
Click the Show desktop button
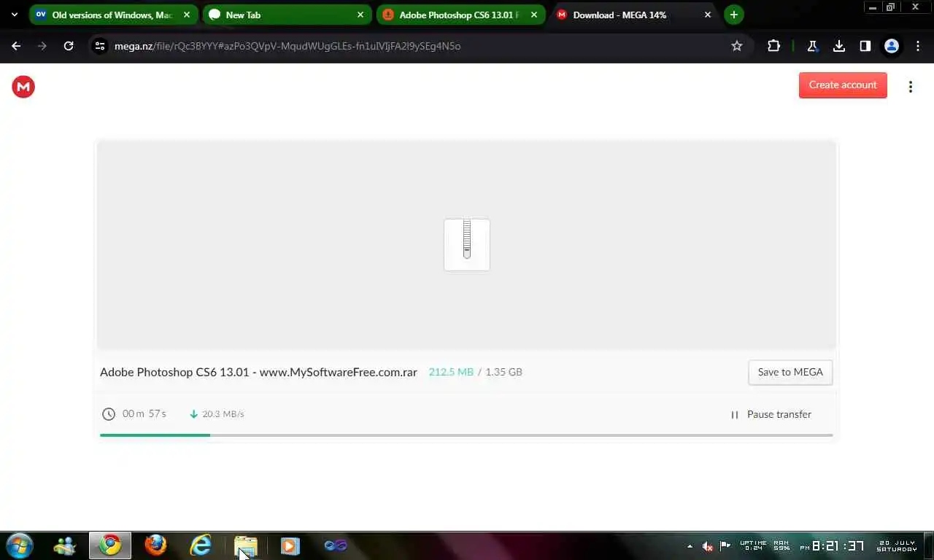tap(929, 545)
